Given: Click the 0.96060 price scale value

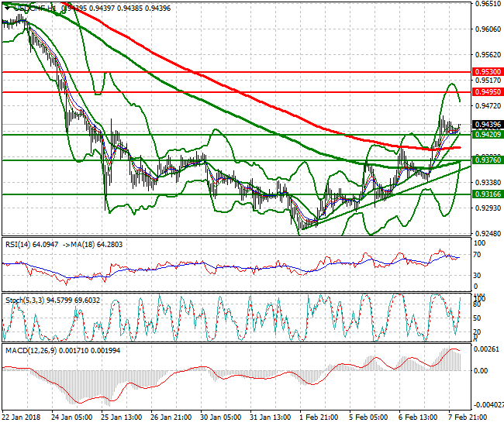Looking at the screenshot, I should [x=488, y=29].
